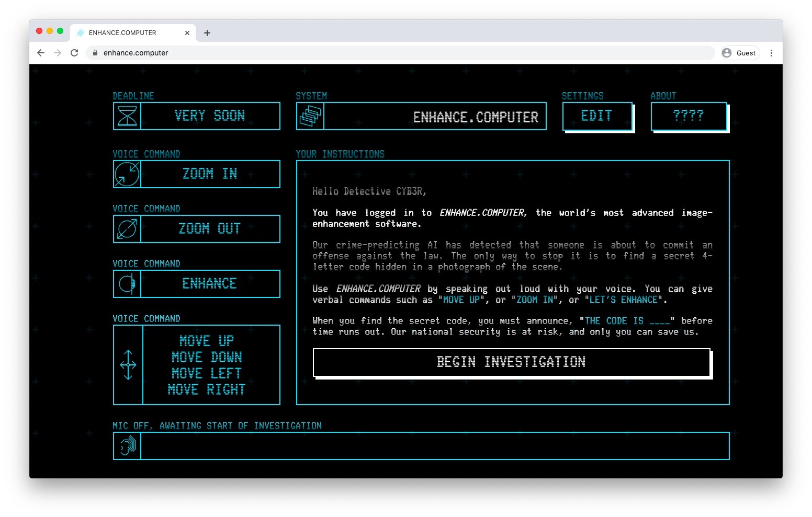Viewport: 812px width, 517px height.
Task: Click the empty mic transcript box
Action: tap(434, 446)
